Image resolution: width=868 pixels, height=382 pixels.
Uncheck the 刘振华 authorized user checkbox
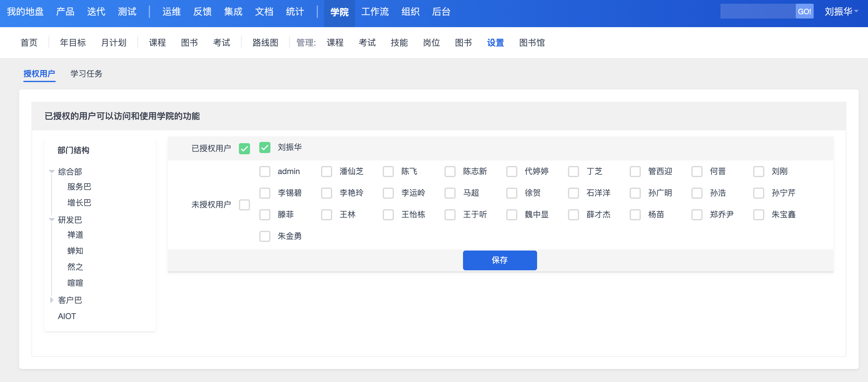[265, 147]
